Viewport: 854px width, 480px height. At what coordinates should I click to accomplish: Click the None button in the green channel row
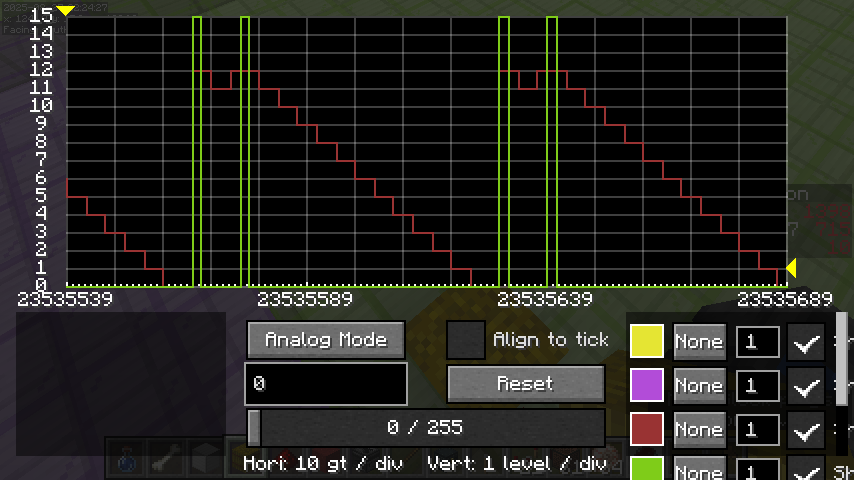click(699, 469)
